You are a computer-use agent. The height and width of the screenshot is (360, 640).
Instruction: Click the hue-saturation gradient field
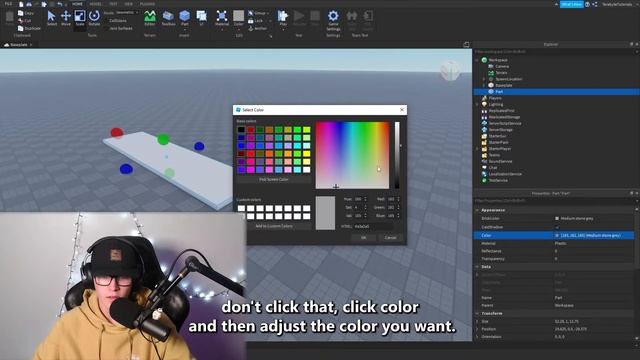pos(353,155)
